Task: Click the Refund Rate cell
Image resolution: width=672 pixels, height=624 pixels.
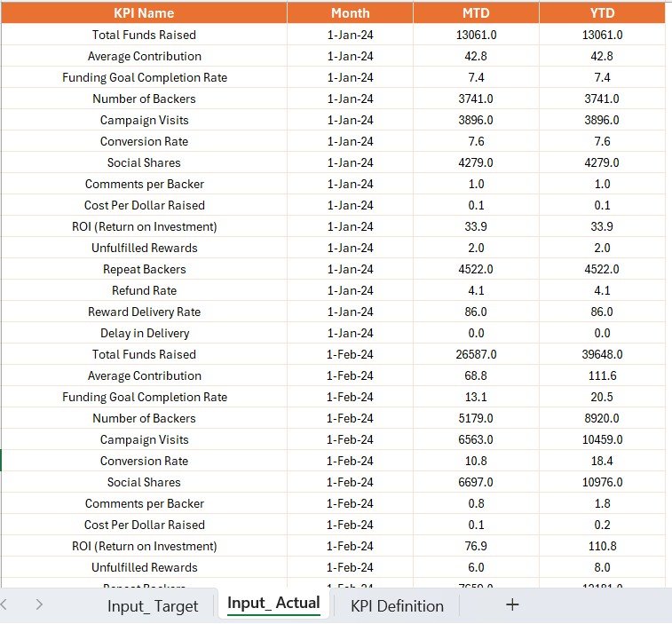Action: [x=144, y=290]
